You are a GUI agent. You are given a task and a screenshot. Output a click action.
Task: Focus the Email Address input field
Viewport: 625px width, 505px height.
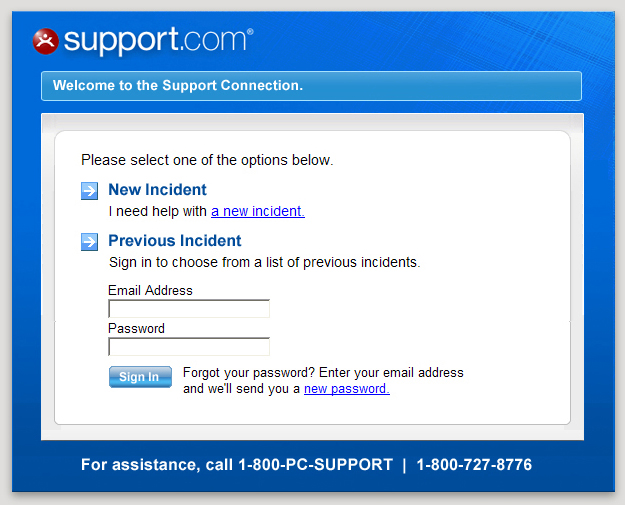189,309
